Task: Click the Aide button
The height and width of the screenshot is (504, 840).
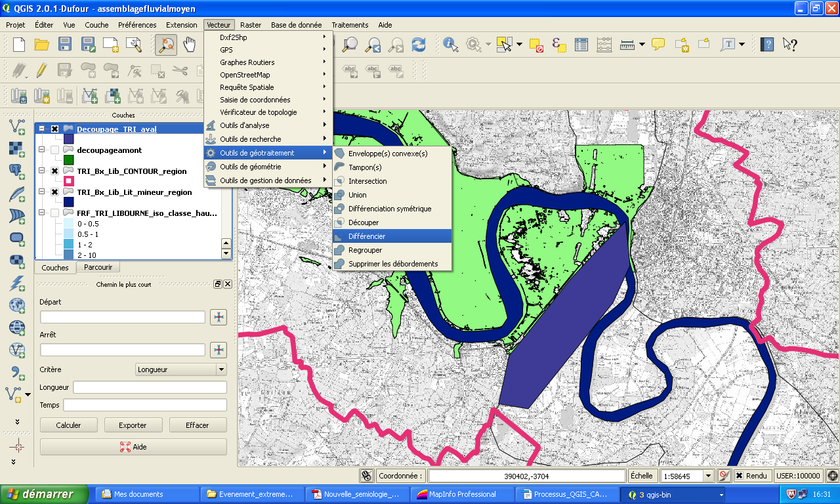Action: (x=133, y=447)
